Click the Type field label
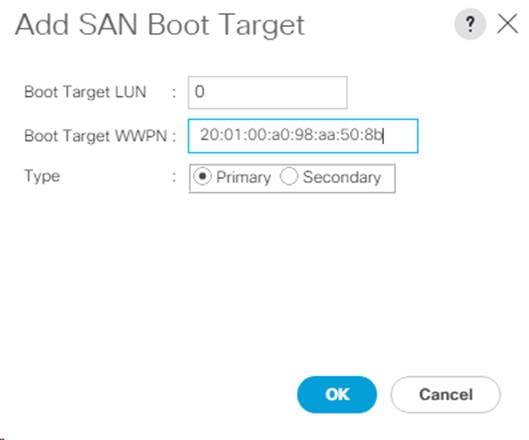Viewport: 529px width, 440px height. (x=42, y=176)
